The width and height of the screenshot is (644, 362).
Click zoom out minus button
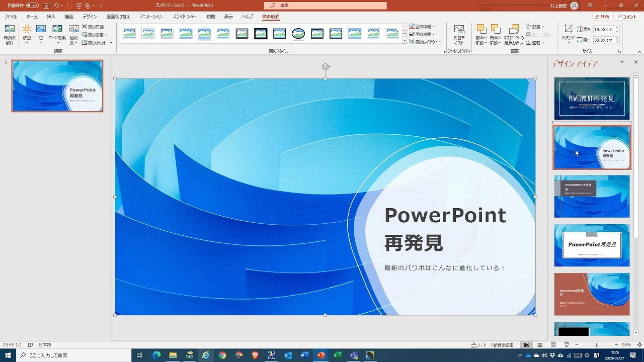pos(577,345)
